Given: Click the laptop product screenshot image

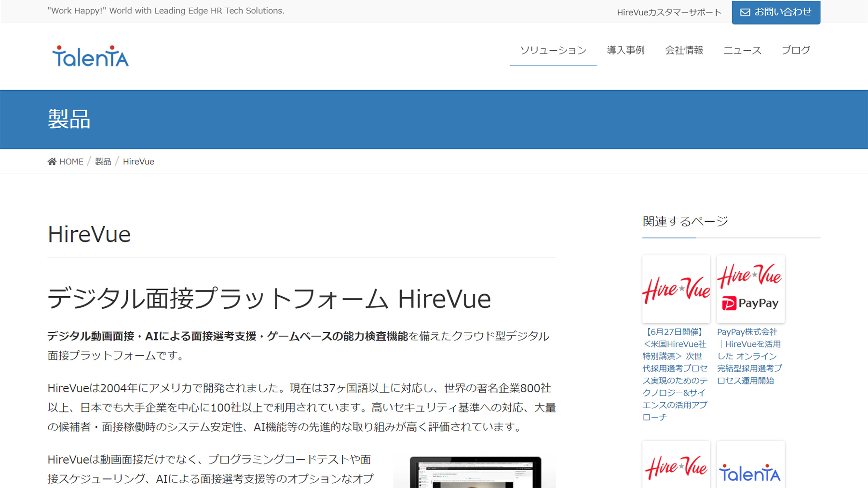Looking at the screenshot, I should coord(475,472).
